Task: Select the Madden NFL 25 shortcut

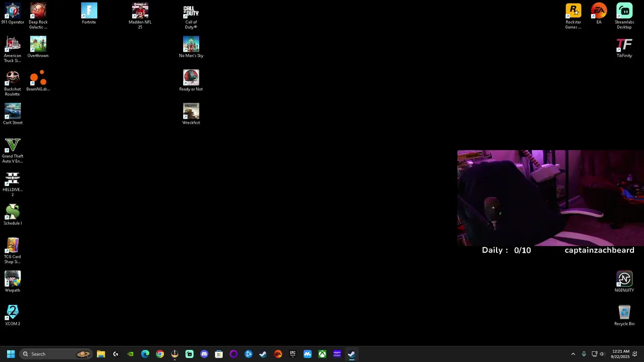Action: click(x=140, y=16)
